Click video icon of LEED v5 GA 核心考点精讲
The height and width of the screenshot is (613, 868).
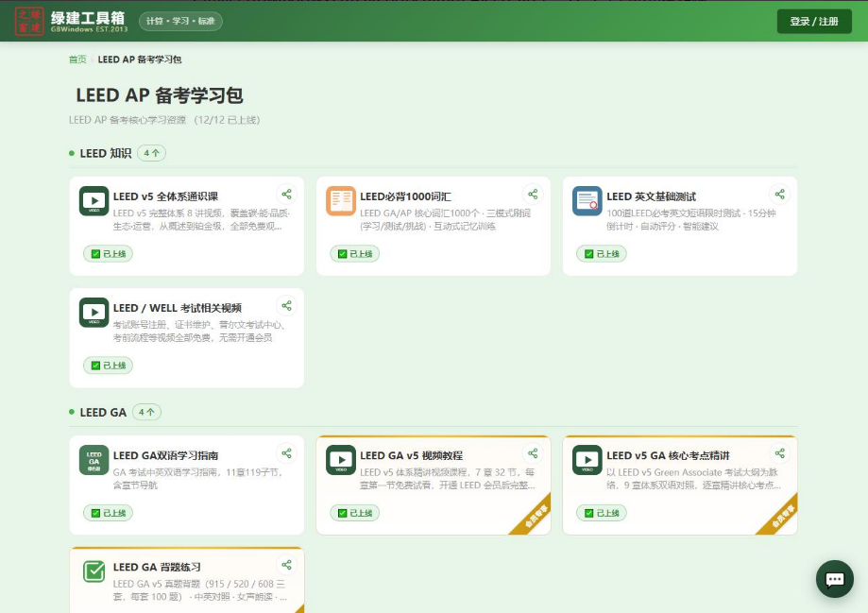pos(587,460)
